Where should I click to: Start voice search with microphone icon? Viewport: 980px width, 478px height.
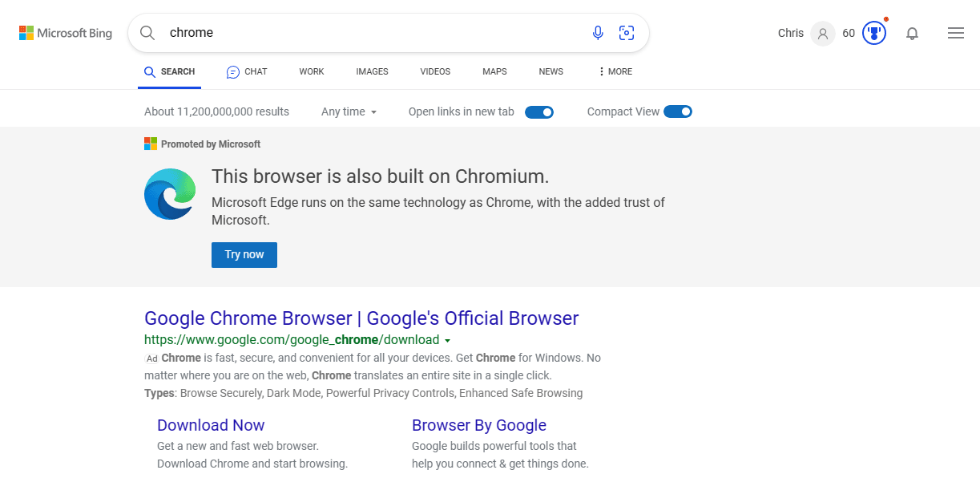pyautogui.click(x=598, y=33)
